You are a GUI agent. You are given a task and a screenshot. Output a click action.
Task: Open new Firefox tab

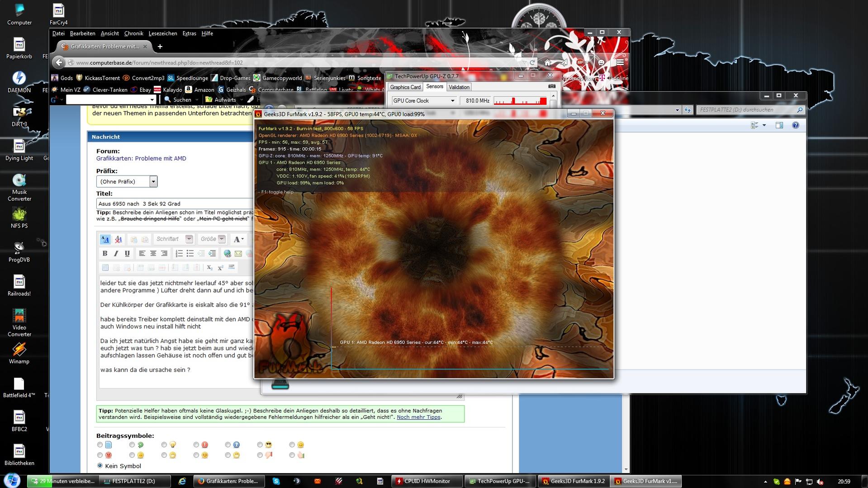[x=160, y=46]
